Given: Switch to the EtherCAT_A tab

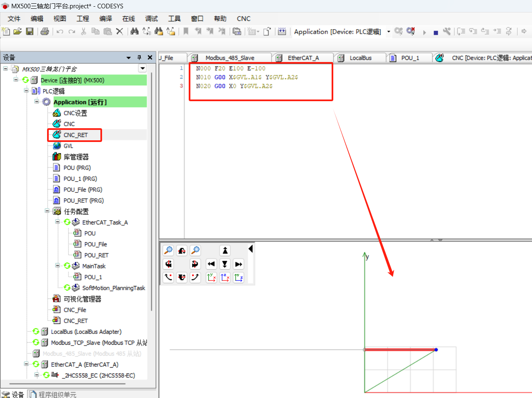Looking at the screenshot, I should 303,58.
